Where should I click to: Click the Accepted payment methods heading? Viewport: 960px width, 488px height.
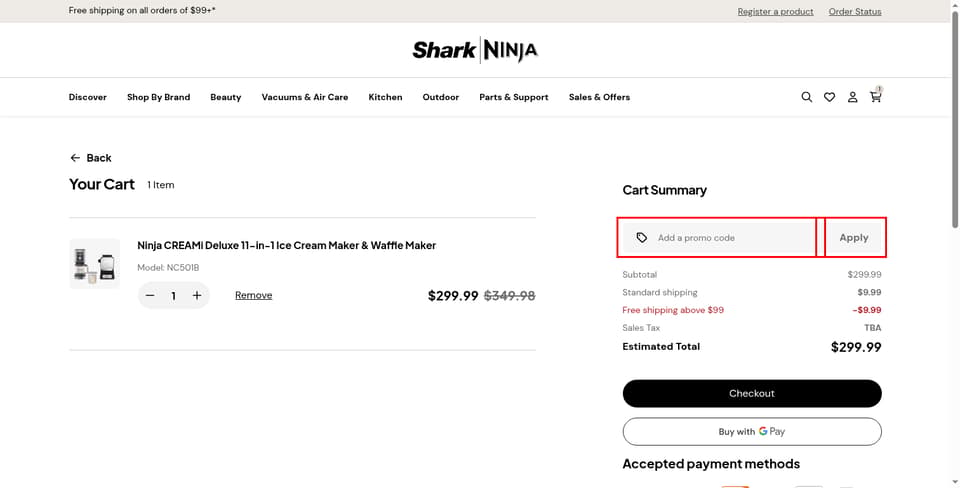click(711, 464)
